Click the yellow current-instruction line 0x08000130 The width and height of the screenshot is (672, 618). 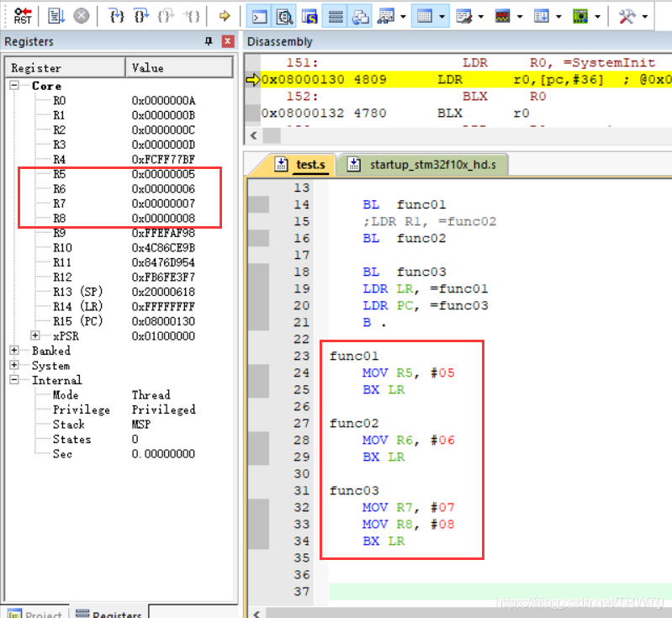pyautogui.click(x=466, y=79)
